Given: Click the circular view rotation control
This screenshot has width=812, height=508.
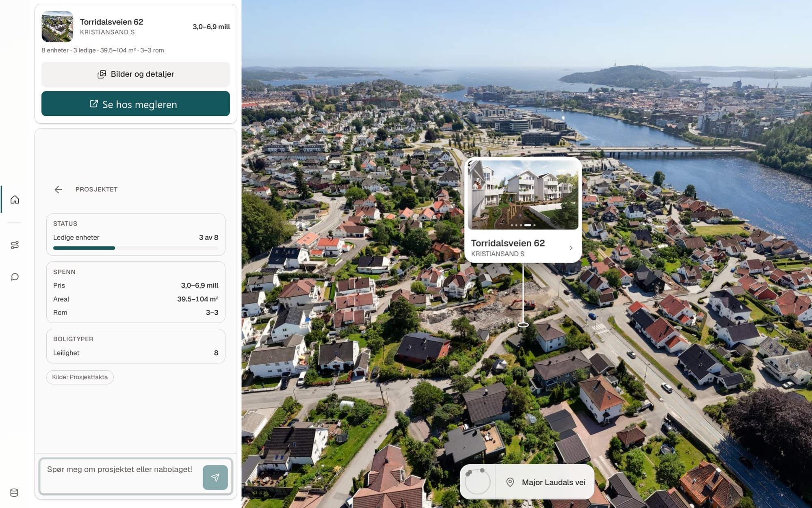Looking at the screenshot, I should pos(477,482).
